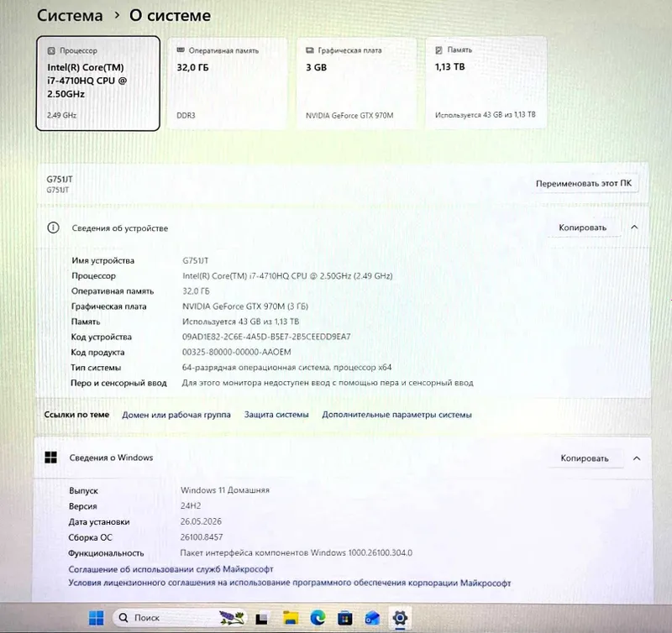Open Task View on the taskbar
This screenshot has height=633, width=672.
point(262,619)
